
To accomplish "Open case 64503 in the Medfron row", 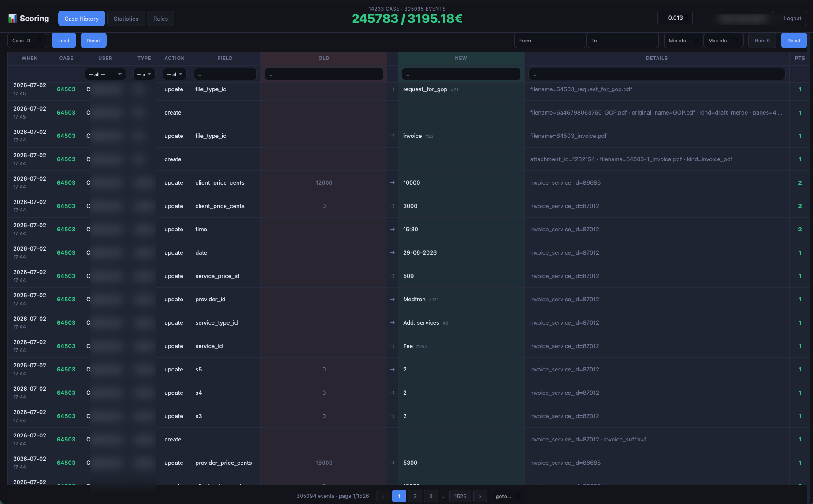I will pos(66,299).
